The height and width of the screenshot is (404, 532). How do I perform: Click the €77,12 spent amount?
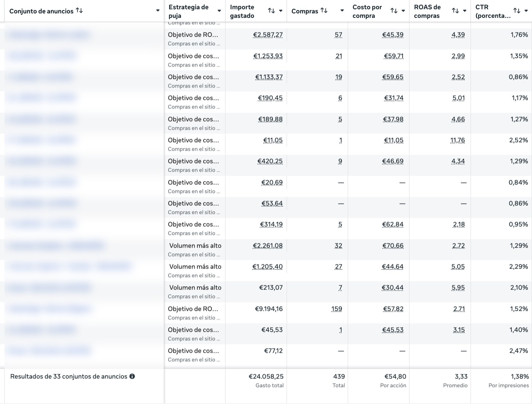[x=273, y=351]
